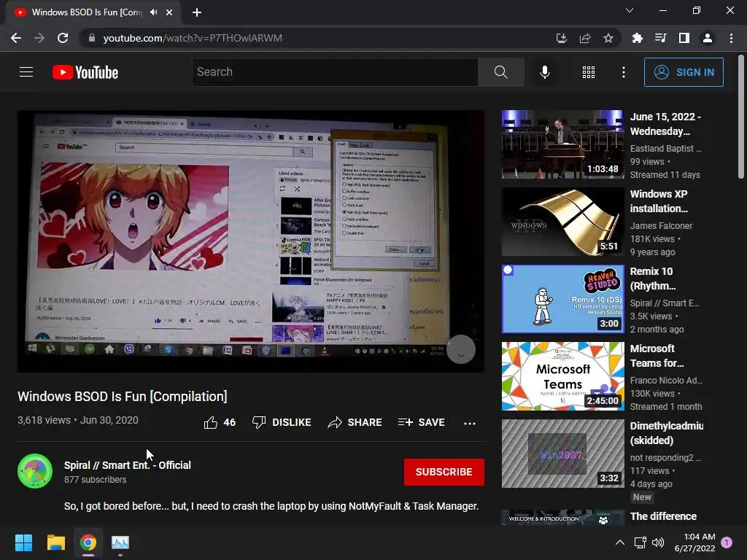Open Dimethylcadmium (skidded) video thumbnail
The image size is (747, 560).
[x=562, y=454]
